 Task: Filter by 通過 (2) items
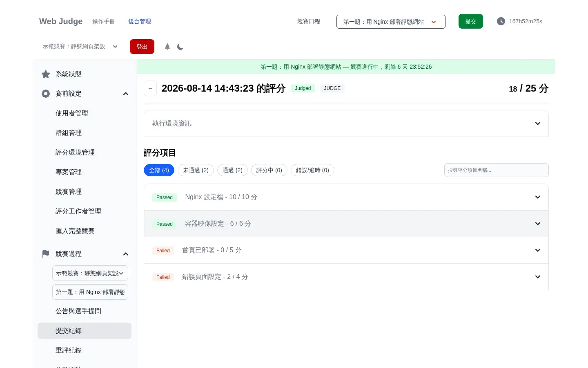coord(232,170)
